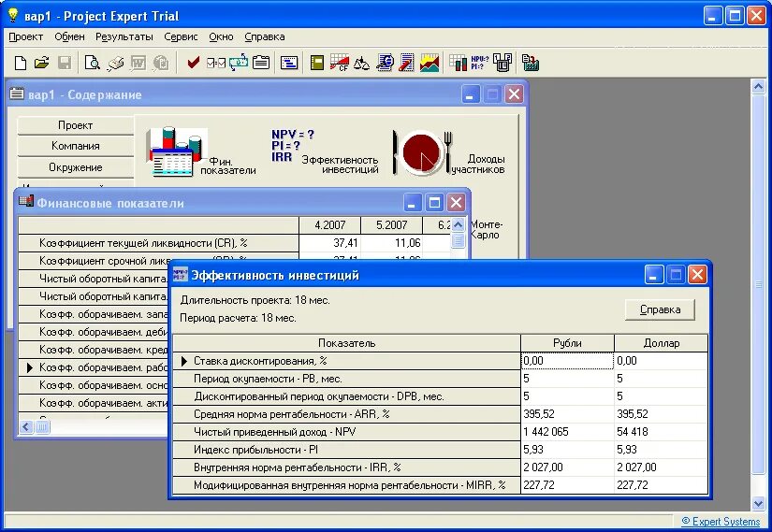Select Коэффициент текущей ликвидности (CR) row
The width and height of the screenshot is (772, 532).
tap(234, 242)
